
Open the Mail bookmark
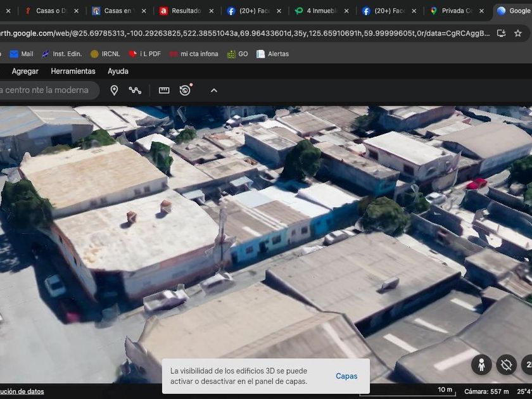click(x=22, y=54)
